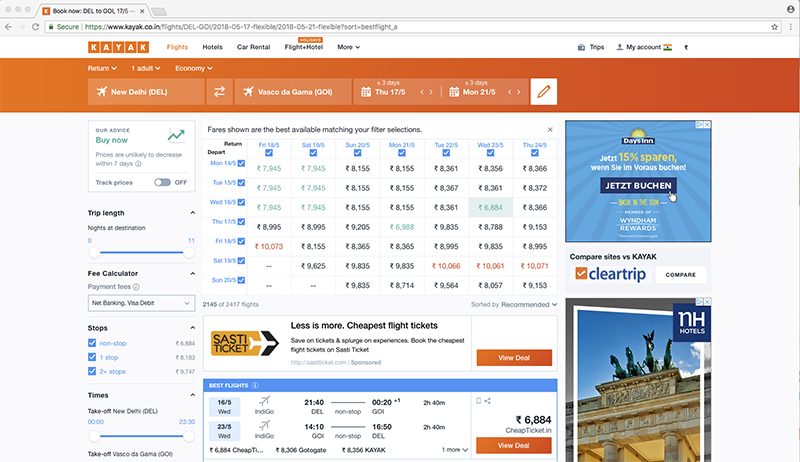The image size is (800, 462).
Task: Go back in browser history
Action: pyautogui.click(x=8, y=27)
